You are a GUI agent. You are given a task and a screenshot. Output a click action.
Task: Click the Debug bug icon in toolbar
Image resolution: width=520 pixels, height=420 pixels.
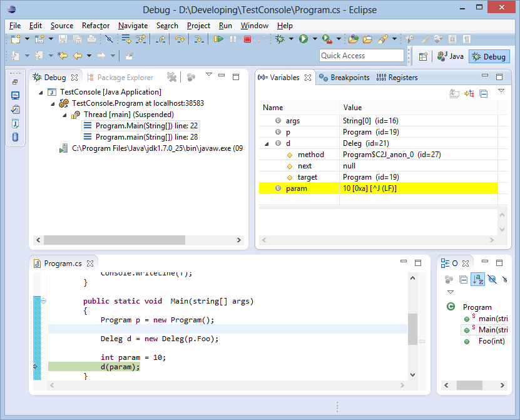pos(281,39)
